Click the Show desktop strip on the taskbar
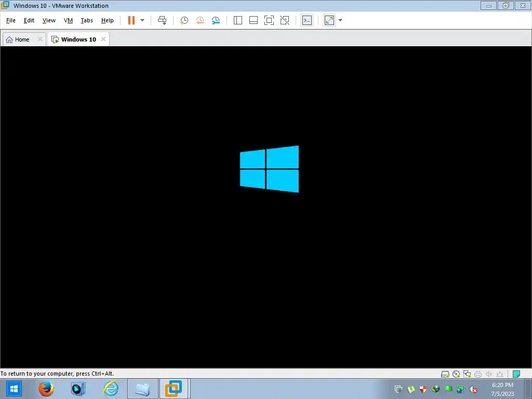 [528, 389]
